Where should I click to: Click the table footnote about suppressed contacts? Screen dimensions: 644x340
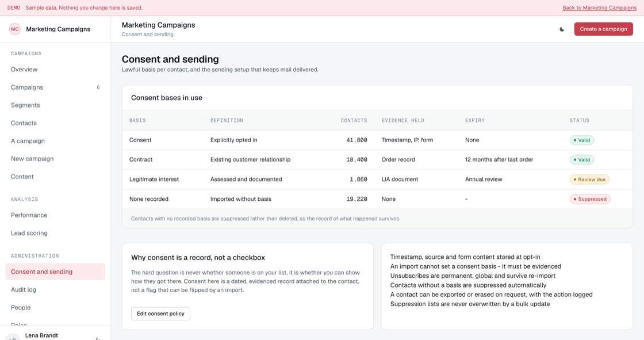pyautogui.click(x=266, y=219)
